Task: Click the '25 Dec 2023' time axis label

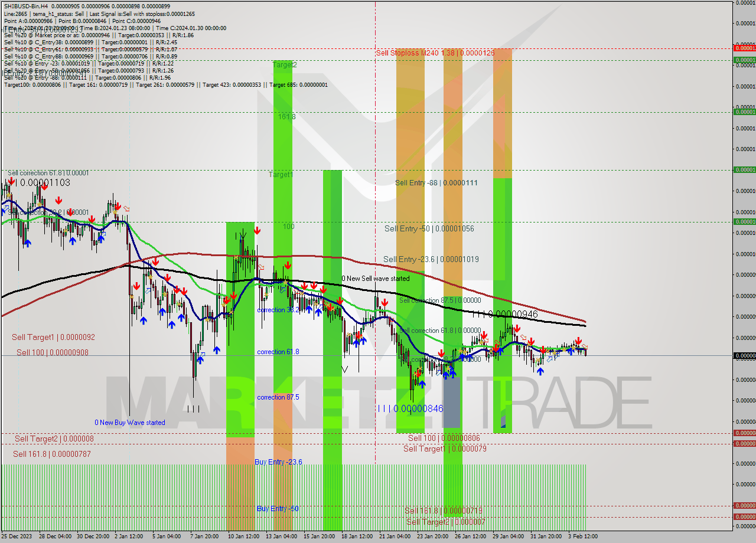Action: click(x=17, y=537)
